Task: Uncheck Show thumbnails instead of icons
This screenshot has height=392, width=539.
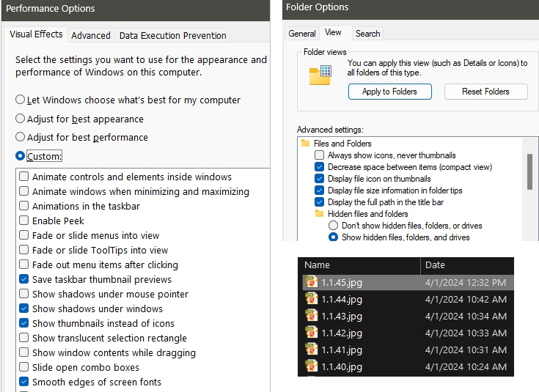Action: coord(23,323)
